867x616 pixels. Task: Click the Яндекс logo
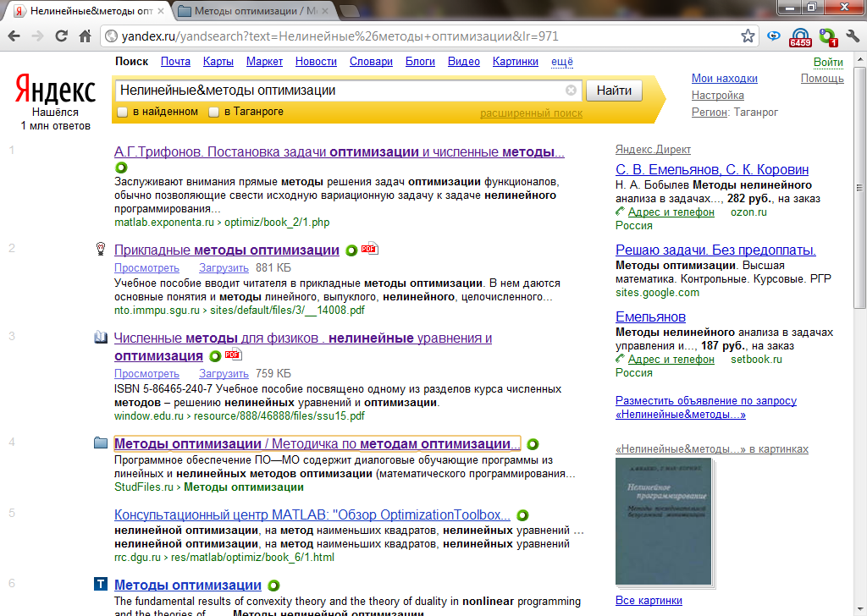[x=55, y=90]
